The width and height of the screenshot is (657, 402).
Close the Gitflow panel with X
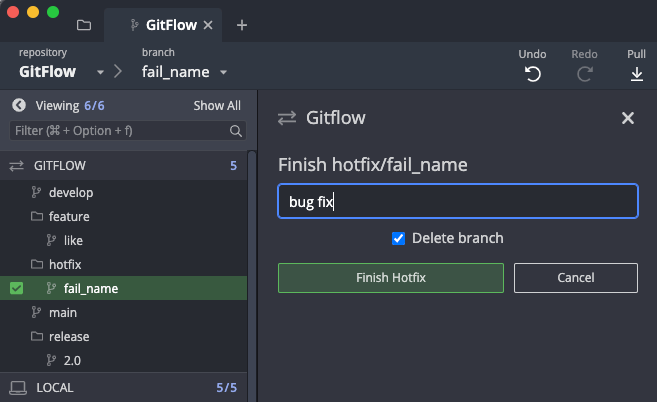628,118
